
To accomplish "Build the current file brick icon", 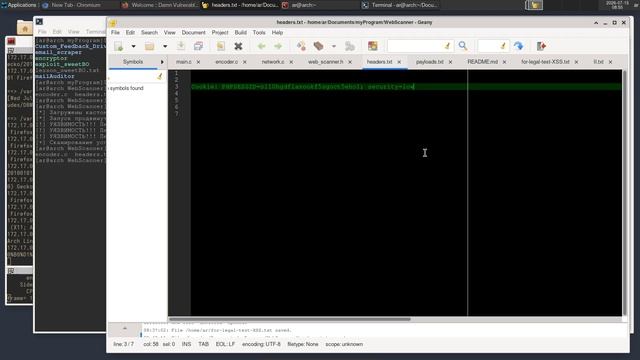I will click(319, 46).
